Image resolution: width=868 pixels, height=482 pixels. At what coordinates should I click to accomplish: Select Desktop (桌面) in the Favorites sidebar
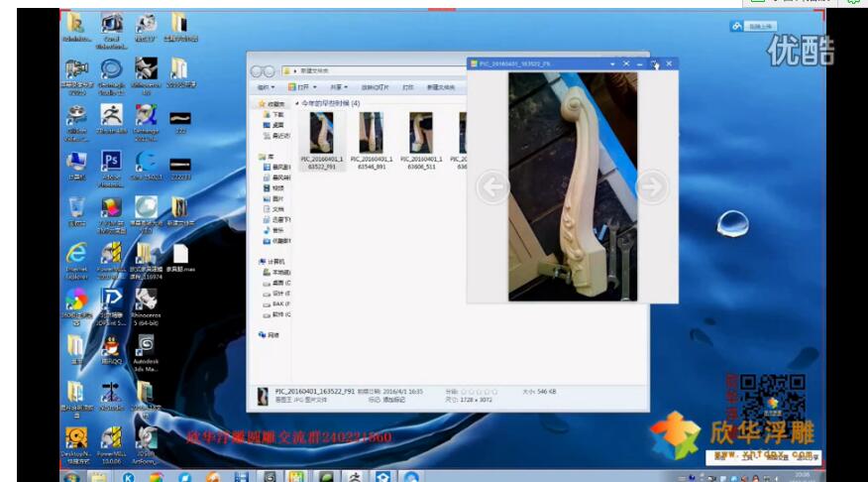pos(273,125)
